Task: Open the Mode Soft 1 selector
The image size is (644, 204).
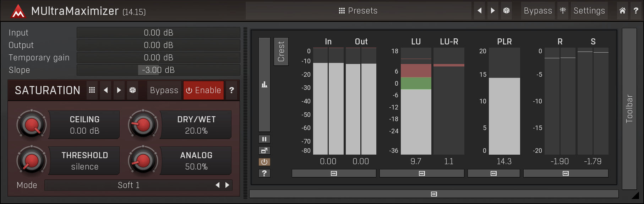Action: point(129,185)
